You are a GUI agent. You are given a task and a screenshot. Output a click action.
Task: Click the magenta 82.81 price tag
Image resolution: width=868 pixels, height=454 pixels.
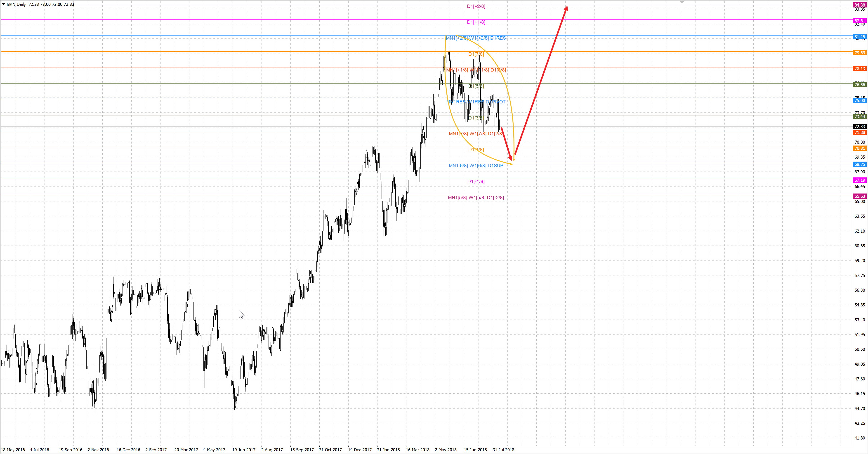coord(860,21)
